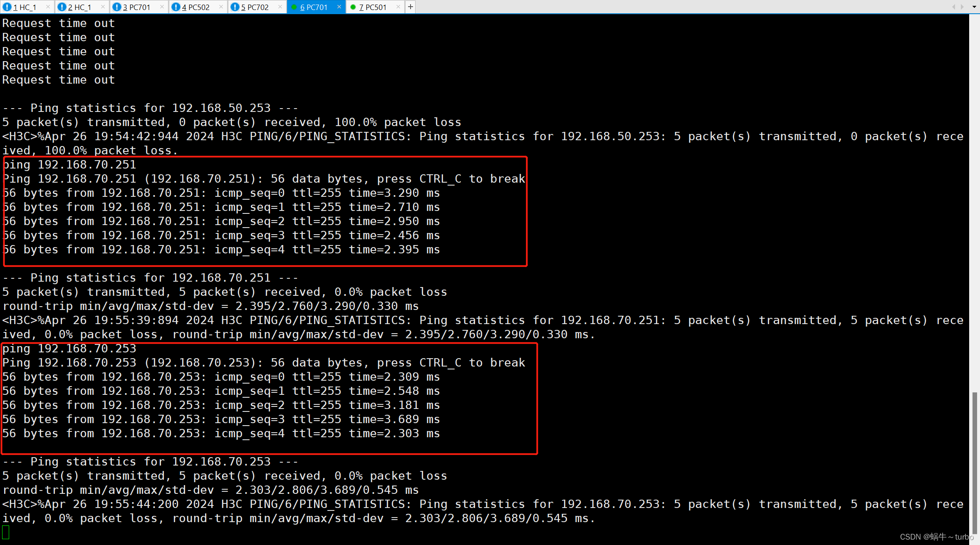The height and width of the screenshot is (545, 980).
Task: Click the disconnected alert icon on 1 HC_1
Action: [7, 7]
